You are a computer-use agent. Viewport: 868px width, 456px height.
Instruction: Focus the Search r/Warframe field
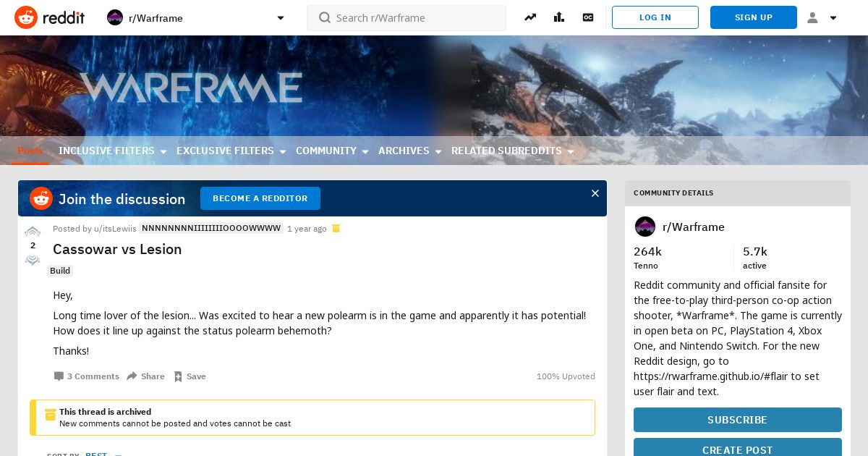[x=407, y=17]
